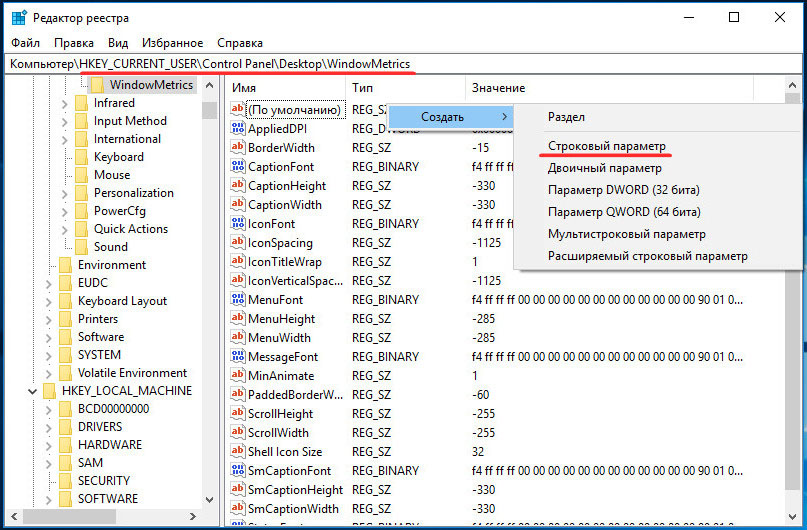807x530 pixels.
Task: Choose Параметр QWORD (64 бита)
Action: pyautogui.click(x=624, y=212)
